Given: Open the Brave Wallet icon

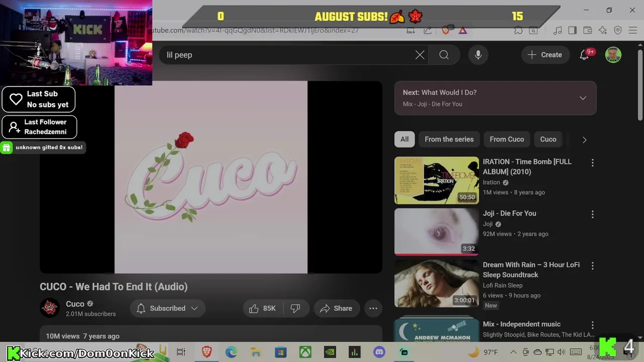Looking at the screenshot, I should pyautogui.click(x=587, y=31).
